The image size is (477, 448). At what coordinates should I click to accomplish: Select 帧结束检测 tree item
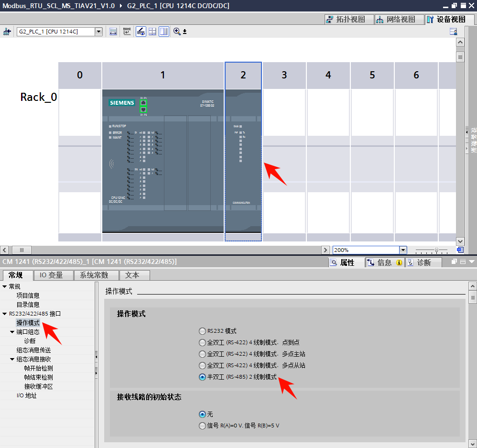39,377
